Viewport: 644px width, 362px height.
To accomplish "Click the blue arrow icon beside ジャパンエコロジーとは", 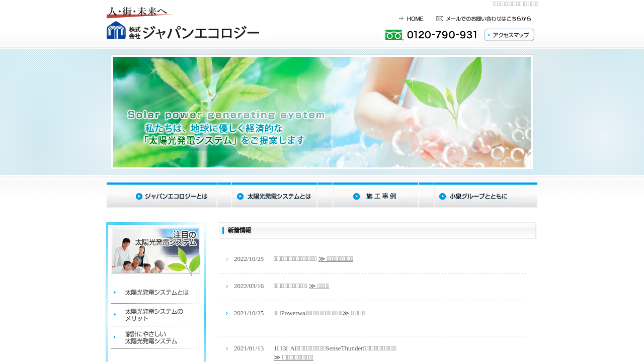I will tap(138, 196).
